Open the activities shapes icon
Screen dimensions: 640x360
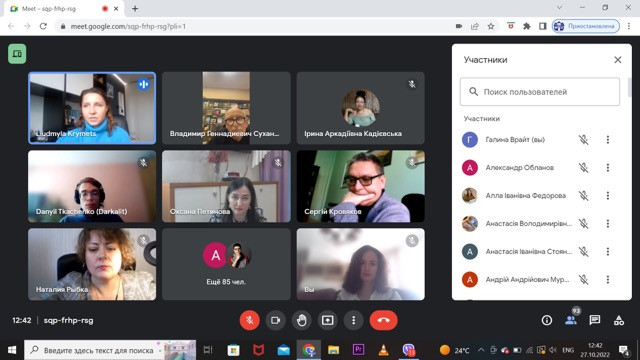point(619,320)
